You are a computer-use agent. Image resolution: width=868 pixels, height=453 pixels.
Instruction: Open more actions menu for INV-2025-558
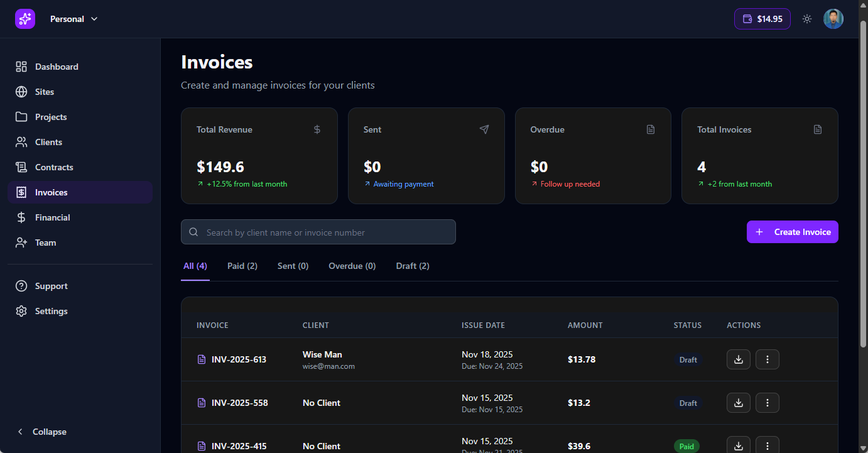tap(767, 403)
